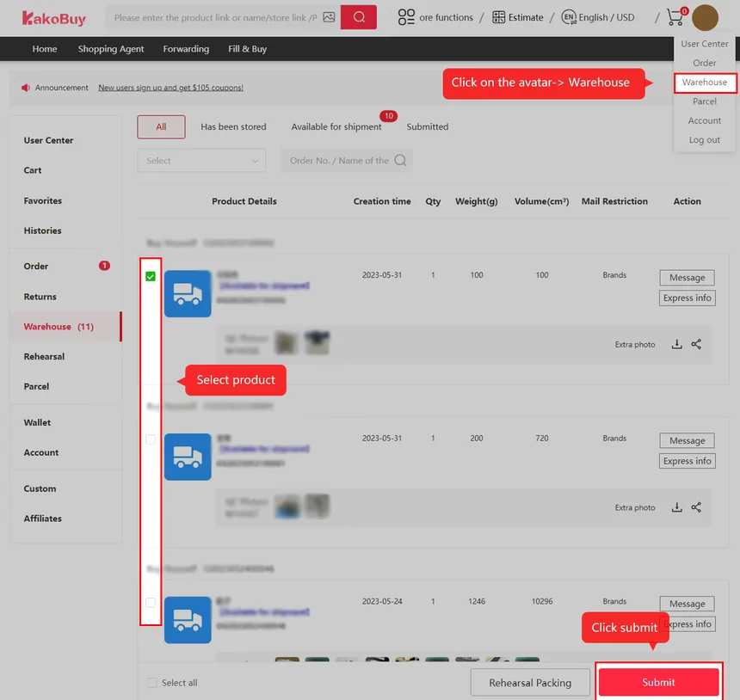Switch to the Has been stored tab
This screenshot has width=740, height=700.
[233, 127]
